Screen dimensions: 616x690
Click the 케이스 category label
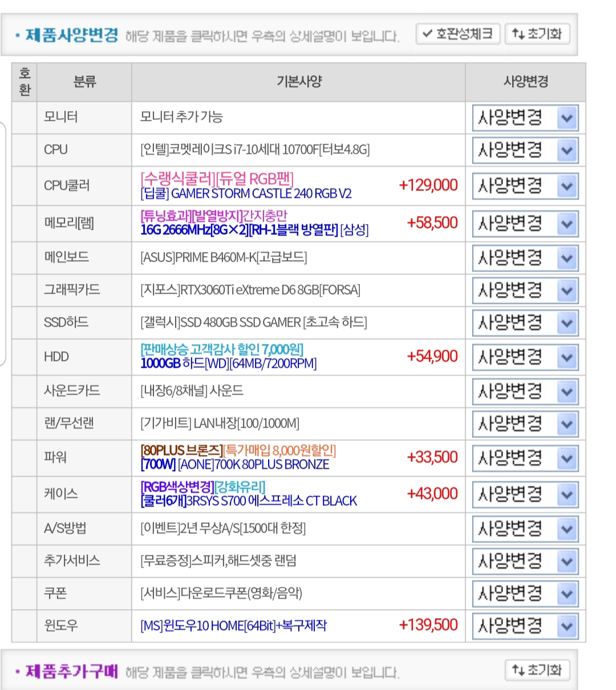click(61, 494)
